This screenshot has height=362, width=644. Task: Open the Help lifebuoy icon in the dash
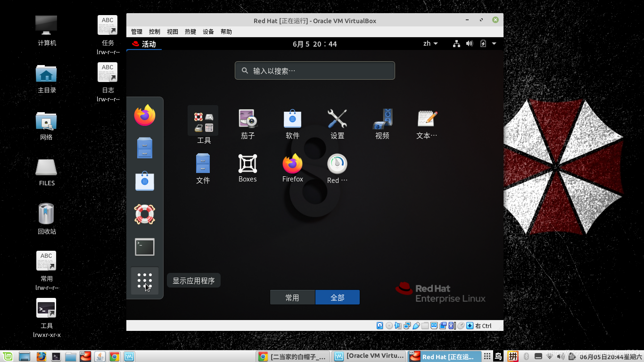coord(145,214)
